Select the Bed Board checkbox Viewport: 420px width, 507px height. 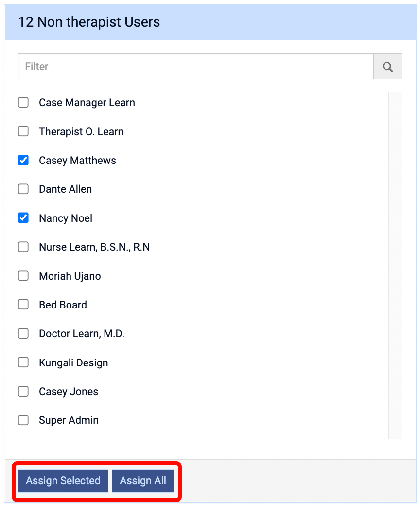click(23, 305)
